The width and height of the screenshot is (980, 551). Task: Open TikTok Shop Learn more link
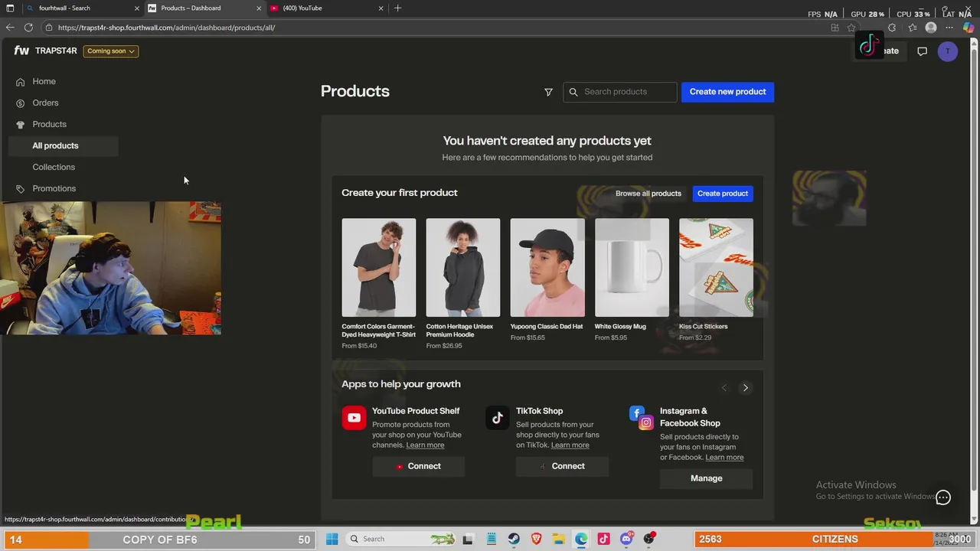coord(570,445)
